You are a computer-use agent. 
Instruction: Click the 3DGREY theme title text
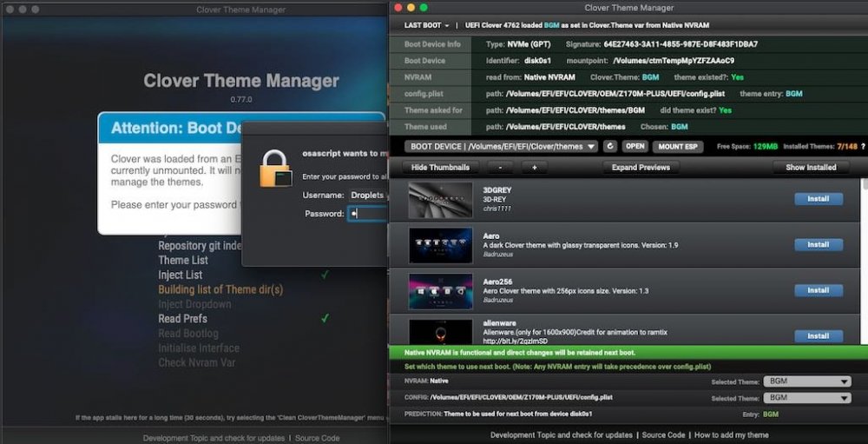[496, 190]
